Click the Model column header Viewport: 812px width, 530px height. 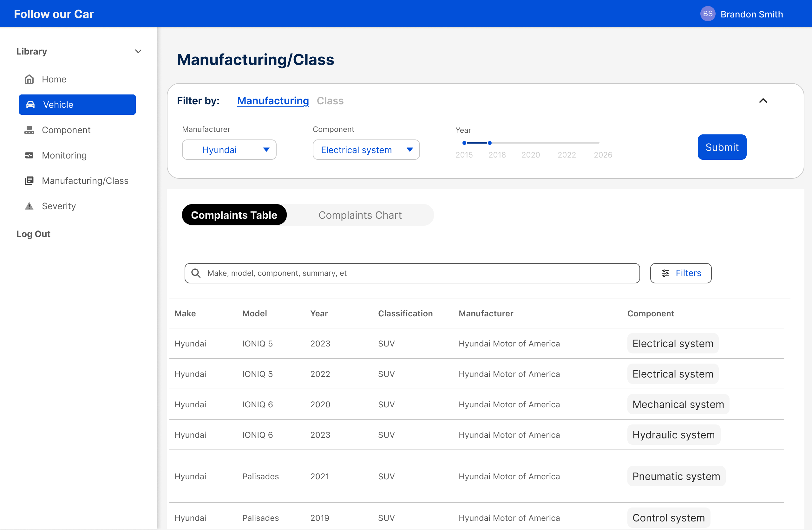254,313
